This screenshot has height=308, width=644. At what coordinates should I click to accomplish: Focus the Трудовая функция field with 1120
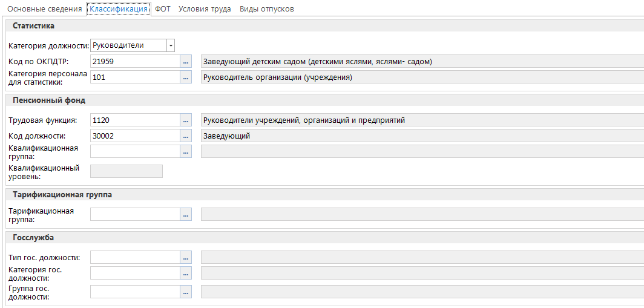134,120
